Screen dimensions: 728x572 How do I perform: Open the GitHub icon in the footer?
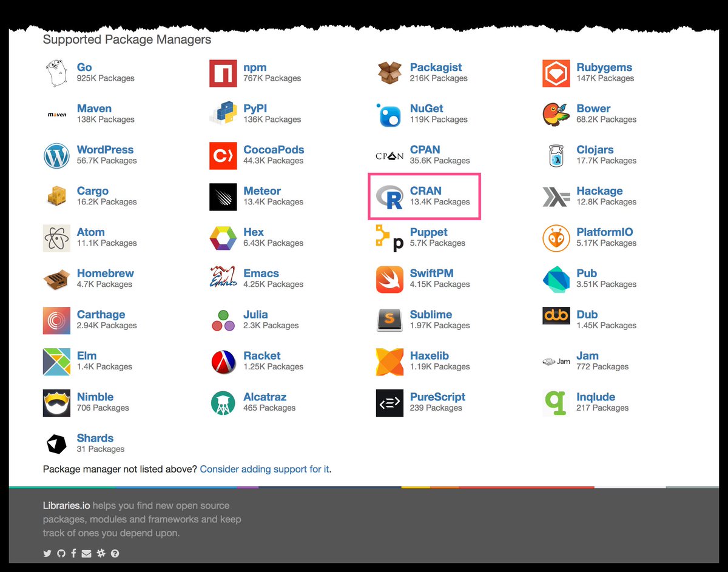(61, 553)
